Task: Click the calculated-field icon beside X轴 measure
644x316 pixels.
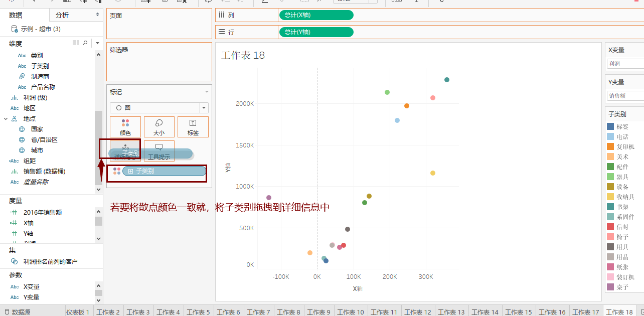Action: [x=15, y=223]
